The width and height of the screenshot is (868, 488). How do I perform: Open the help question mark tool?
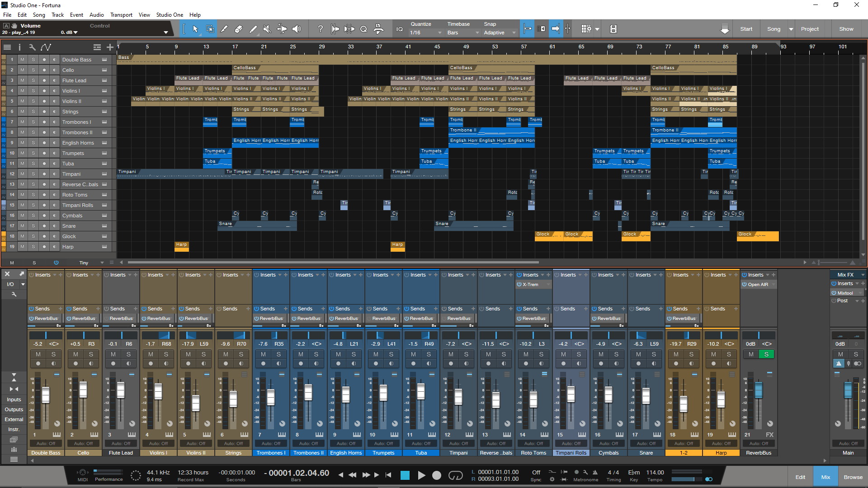tap(321, 29)
